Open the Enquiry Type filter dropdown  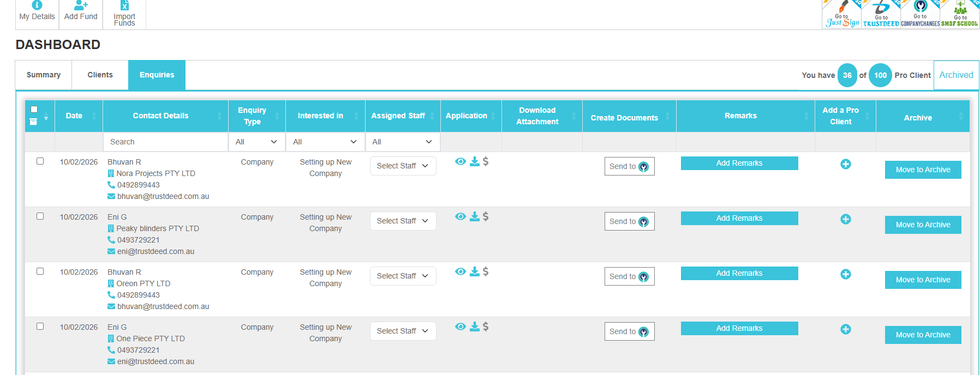256,142
